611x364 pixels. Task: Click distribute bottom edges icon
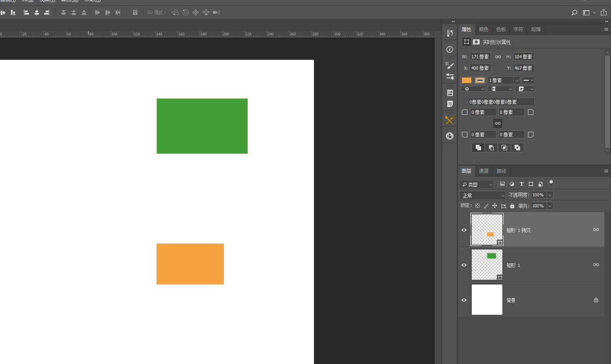click(84, 13)
